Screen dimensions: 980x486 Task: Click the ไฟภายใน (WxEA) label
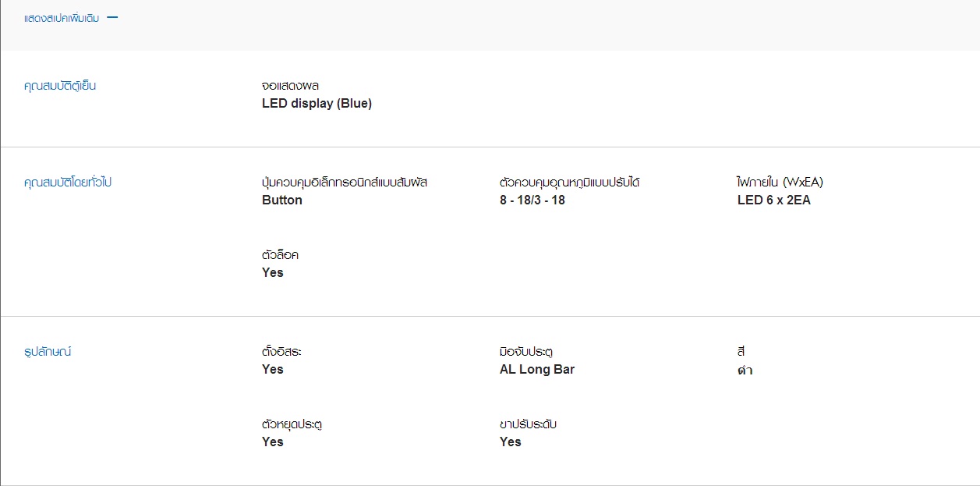click(780, 183)
